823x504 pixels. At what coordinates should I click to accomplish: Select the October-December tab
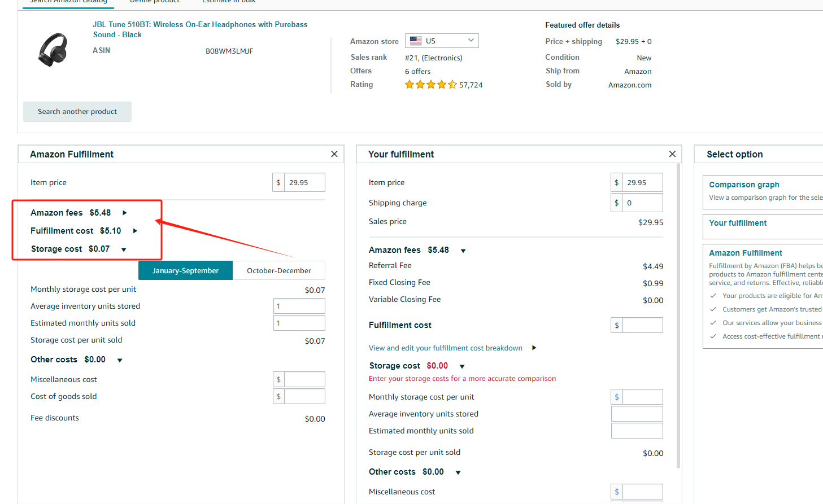tap(279, 270)
